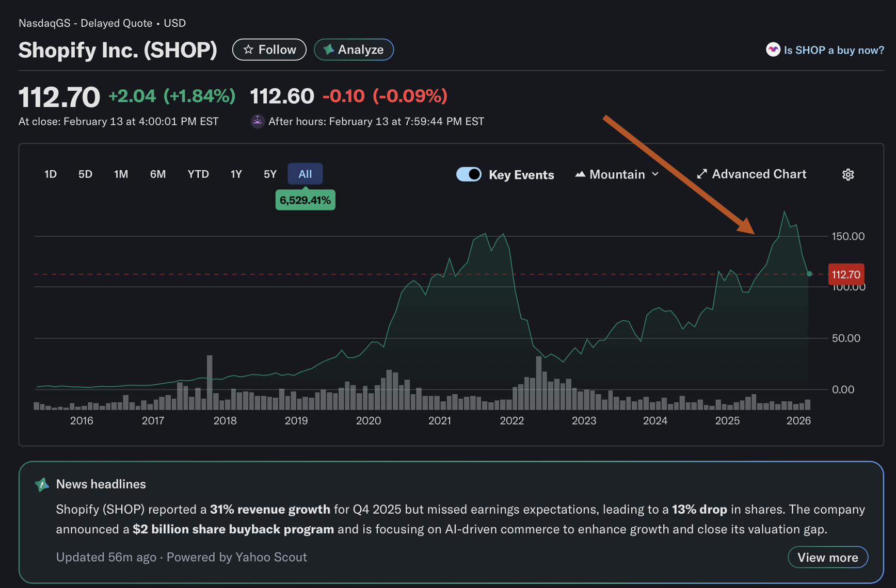Click the 6,529.41% performance badge
Image resolution: width=896 pixels, height=588 pixels.
[305, 200]
